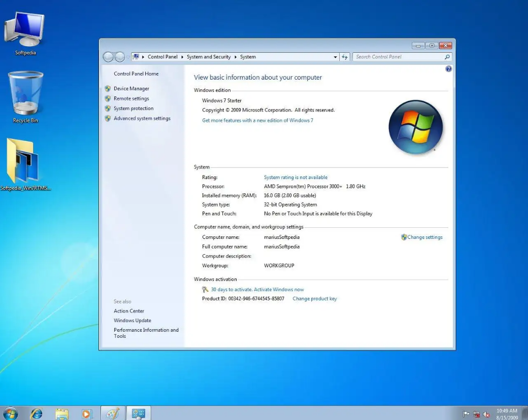Click the System breadcrumb
Screen dimensions: 528x420
tap(248, 57)
